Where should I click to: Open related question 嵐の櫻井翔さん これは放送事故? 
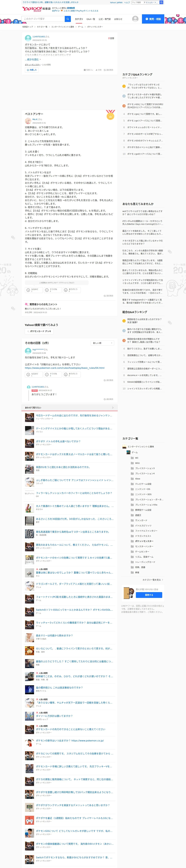pos(59,687)
